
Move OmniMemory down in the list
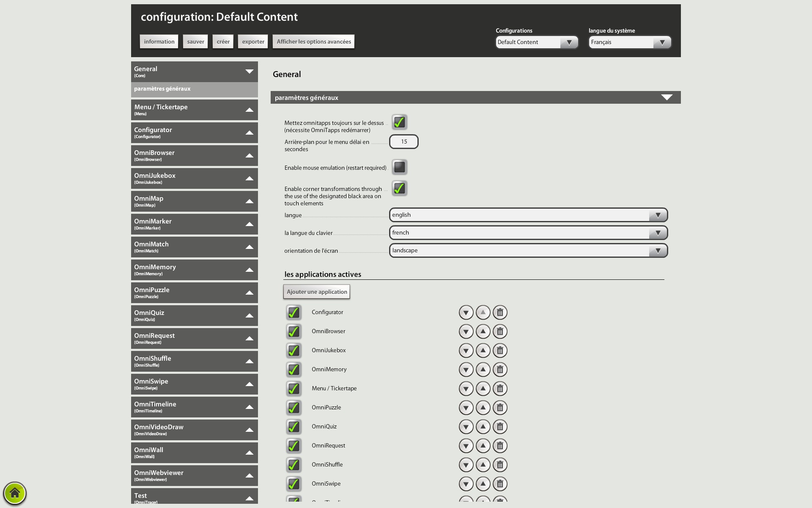[466, 370]
